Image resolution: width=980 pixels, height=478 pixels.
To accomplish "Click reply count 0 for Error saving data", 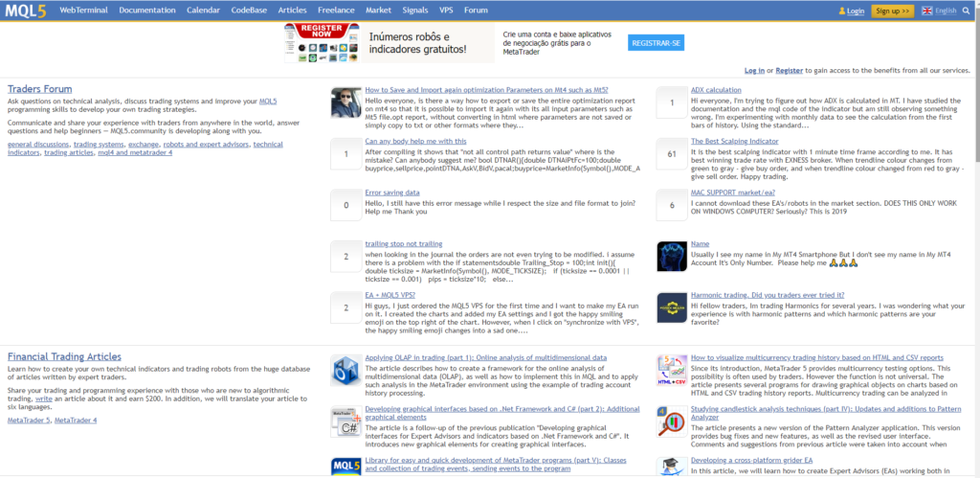I will (x=345, y=205).
